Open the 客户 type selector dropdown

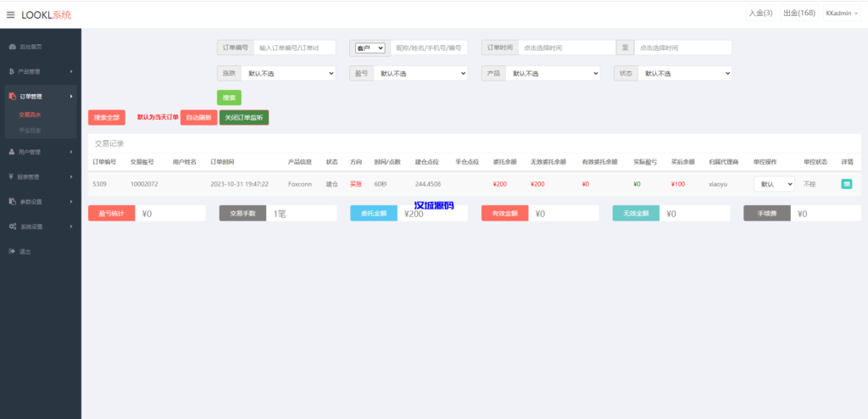click(x=370, y=48)
